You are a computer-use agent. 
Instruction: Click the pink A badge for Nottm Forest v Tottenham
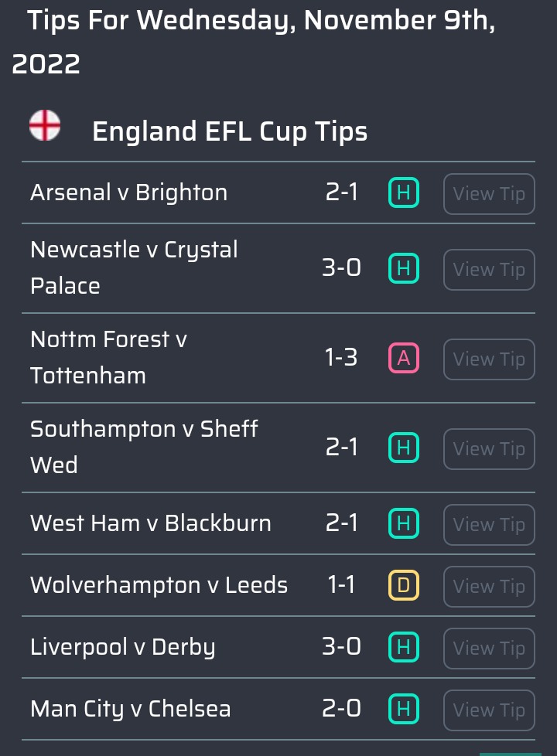pyautogui.click(x=404, y=358)
